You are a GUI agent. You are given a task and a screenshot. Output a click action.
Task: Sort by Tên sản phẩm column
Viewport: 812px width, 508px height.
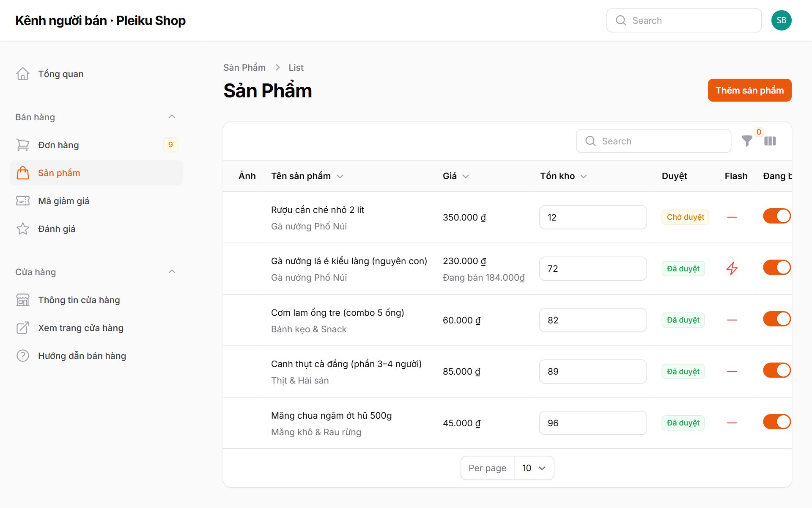(x=307, y=176)
